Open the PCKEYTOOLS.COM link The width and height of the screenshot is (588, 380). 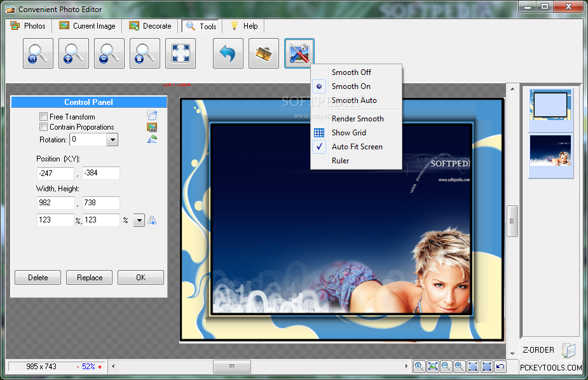(x=551, y=368)
